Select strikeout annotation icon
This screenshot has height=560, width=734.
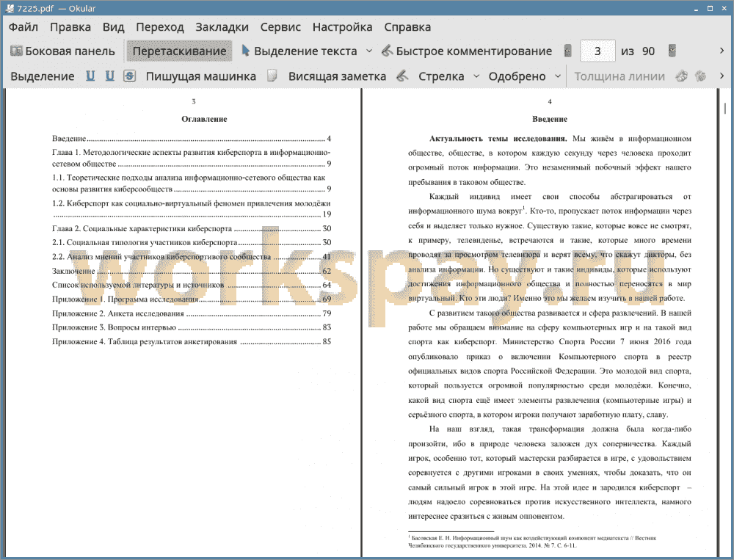pyautogui.click(x=130, y=76)
